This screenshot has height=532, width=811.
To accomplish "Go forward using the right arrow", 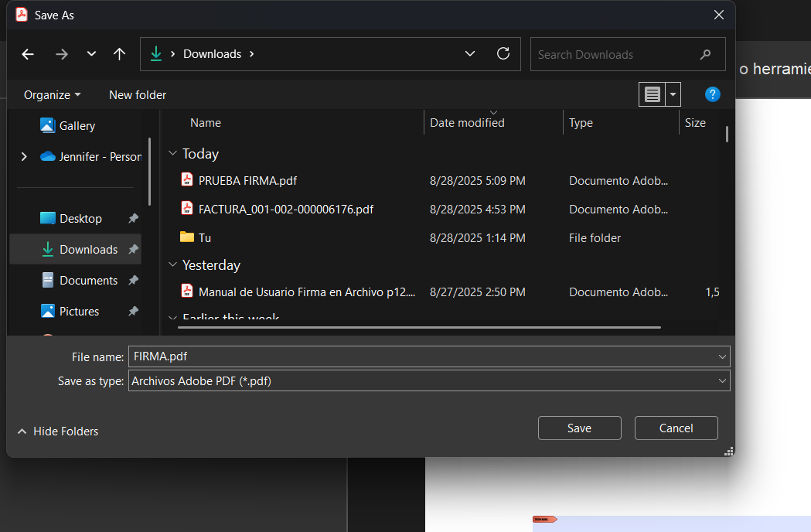I will click(x=62, y=54).
